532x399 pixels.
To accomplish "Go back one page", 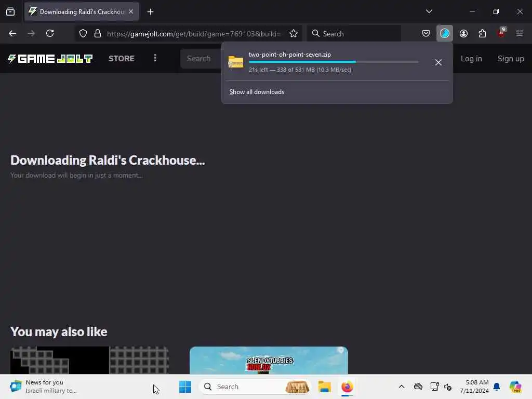I will 12,34.
